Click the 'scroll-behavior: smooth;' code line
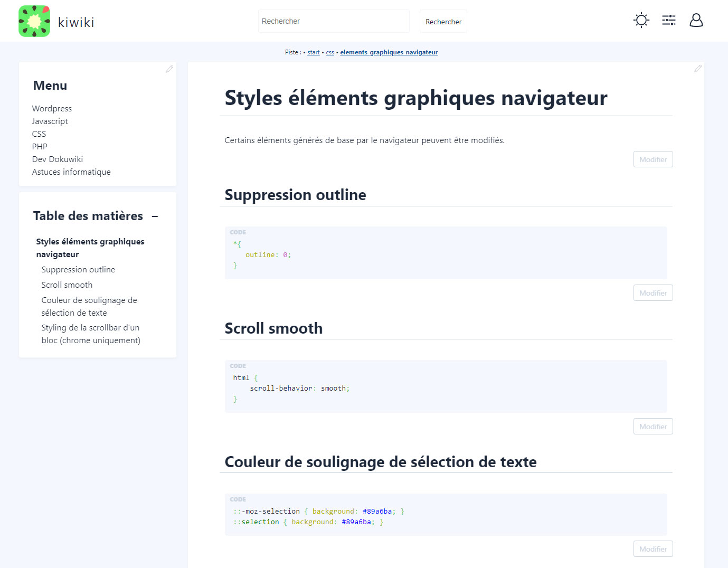This screenshot has width=728, height=568. click(x=299, y=389)
